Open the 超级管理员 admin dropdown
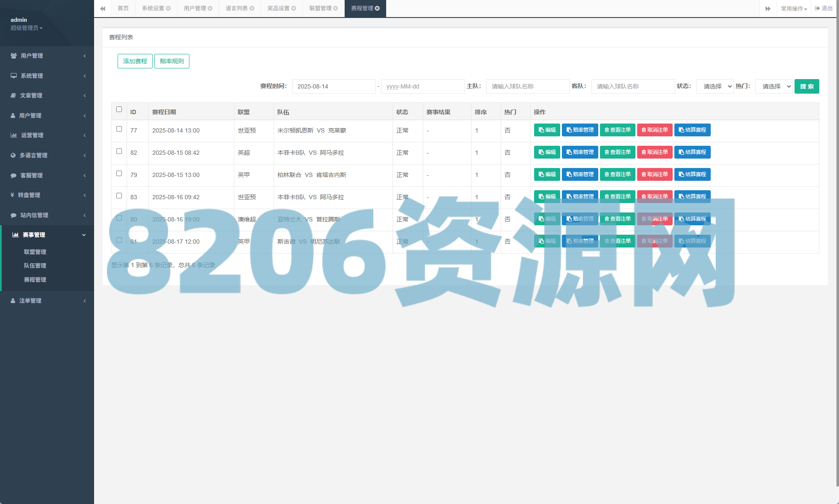This screenshot has height=504, width=839. (27, 28)
